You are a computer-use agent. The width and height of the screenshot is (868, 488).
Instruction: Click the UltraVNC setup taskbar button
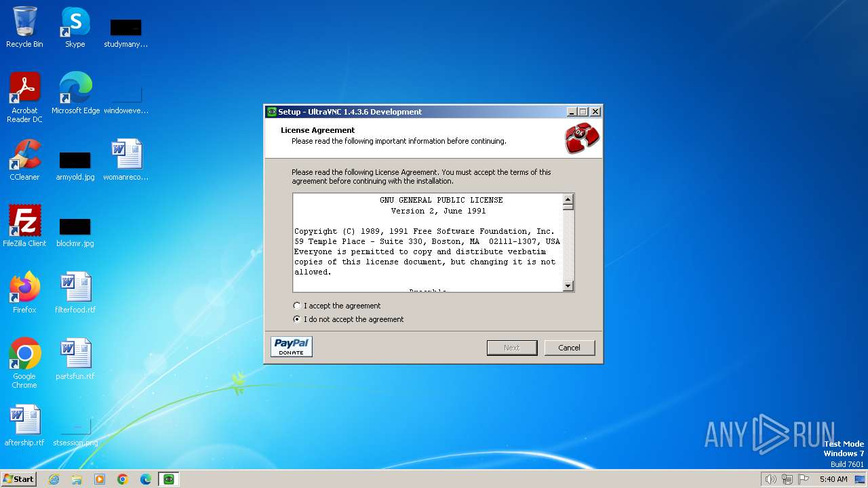coord(169,479)
